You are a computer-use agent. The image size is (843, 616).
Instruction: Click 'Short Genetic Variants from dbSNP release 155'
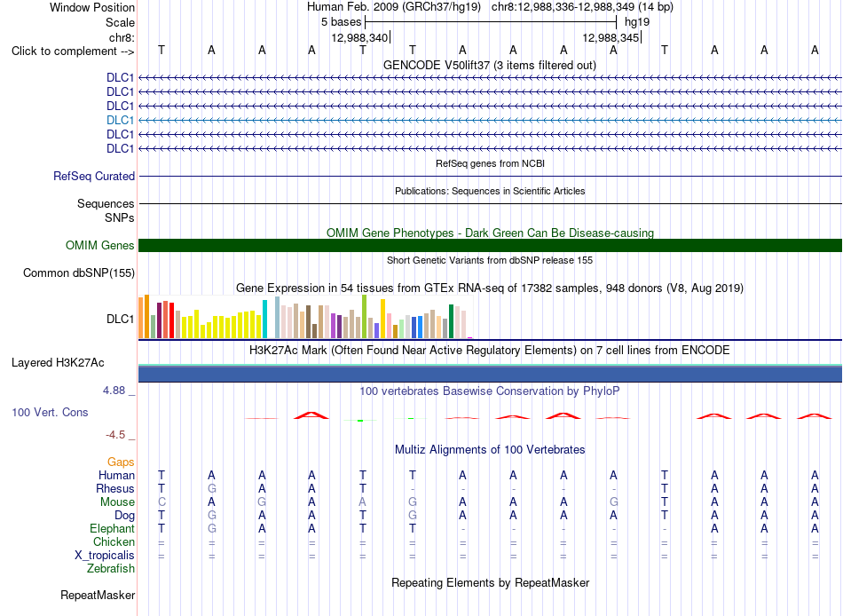(x=490, y=260)
